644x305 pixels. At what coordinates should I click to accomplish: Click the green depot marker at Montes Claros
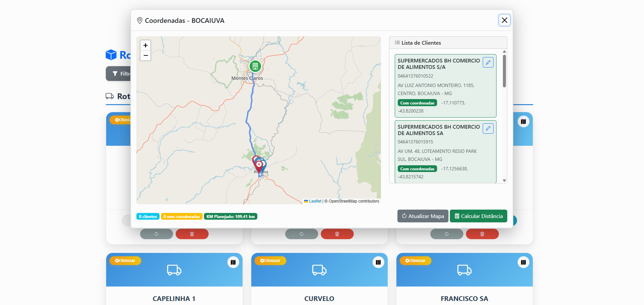[255, 66]
